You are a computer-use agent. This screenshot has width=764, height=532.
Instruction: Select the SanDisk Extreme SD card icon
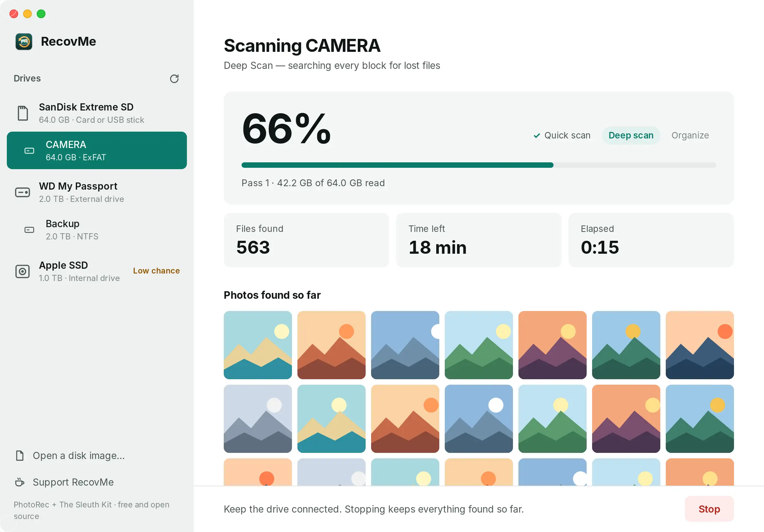23,113
